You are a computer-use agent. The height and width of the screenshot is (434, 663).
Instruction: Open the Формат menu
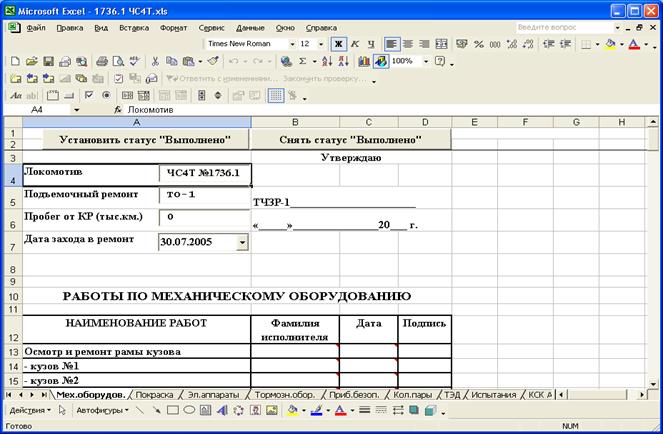click(173, 28)
